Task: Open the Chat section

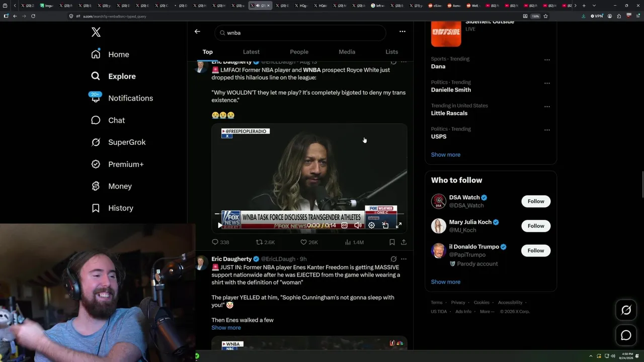Action: pos(108,120)
